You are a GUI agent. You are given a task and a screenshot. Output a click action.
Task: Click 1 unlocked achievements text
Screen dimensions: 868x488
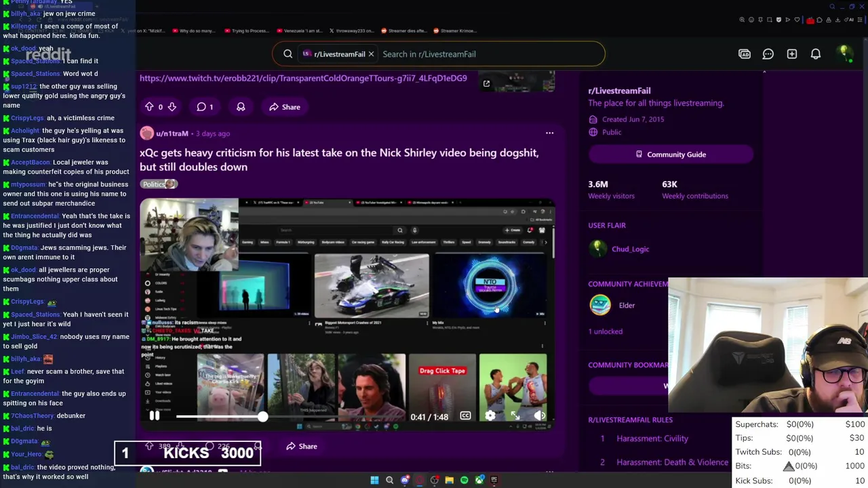pyautogui.click(x=605, y=331)
